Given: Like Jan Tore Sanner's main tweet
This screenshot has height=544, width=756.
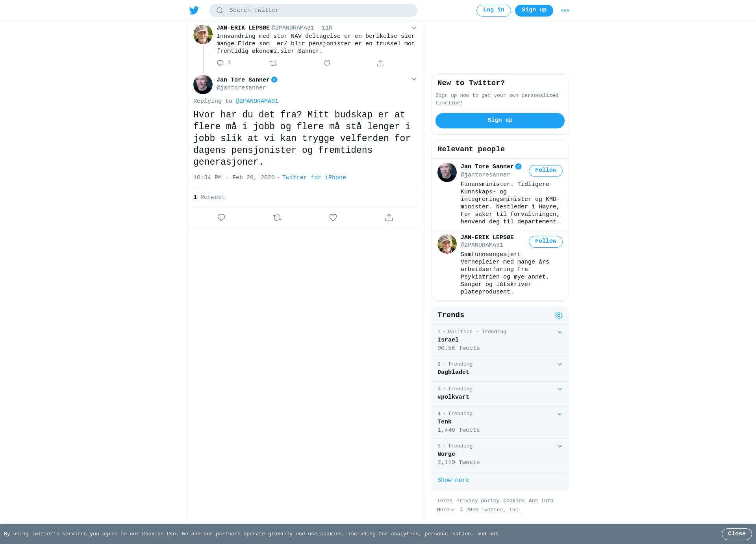Looking at the screenshot, I should 333,217.
